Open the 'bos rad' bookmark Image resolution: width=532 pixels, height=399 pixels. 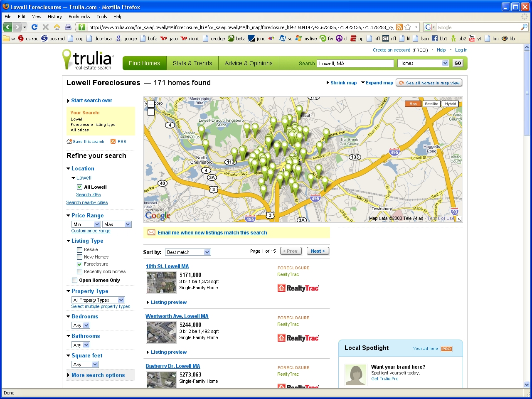(x=53, y=39)
